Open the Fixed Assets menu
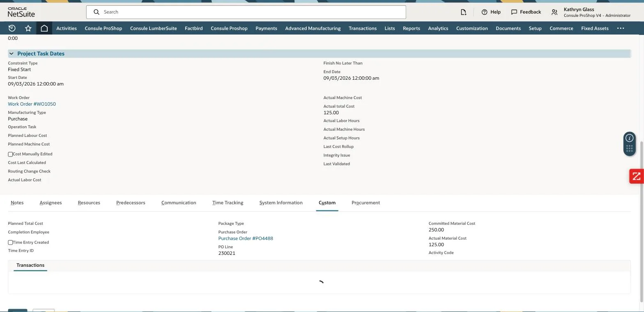 click(x=595, y=28)
